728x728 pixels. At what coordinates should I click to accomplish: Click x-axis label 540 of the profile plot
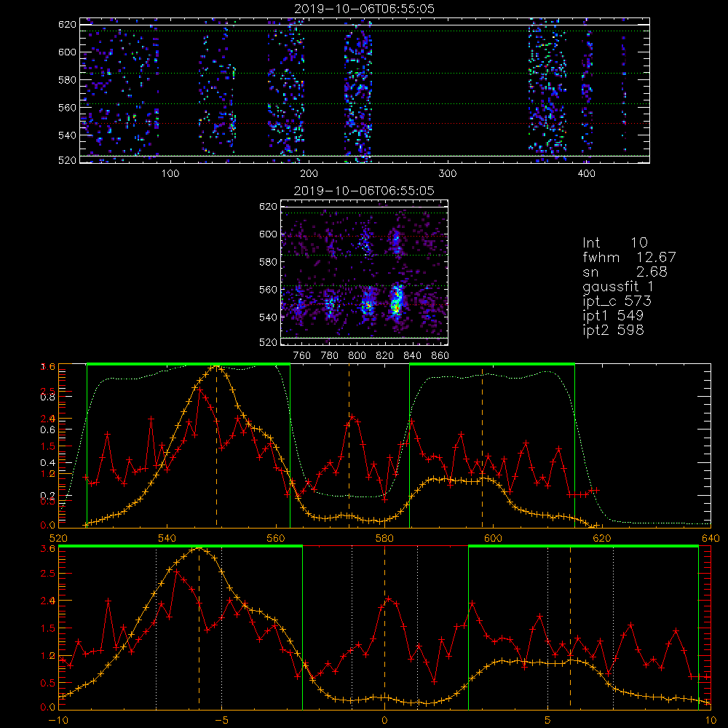(x=167, y=539)
